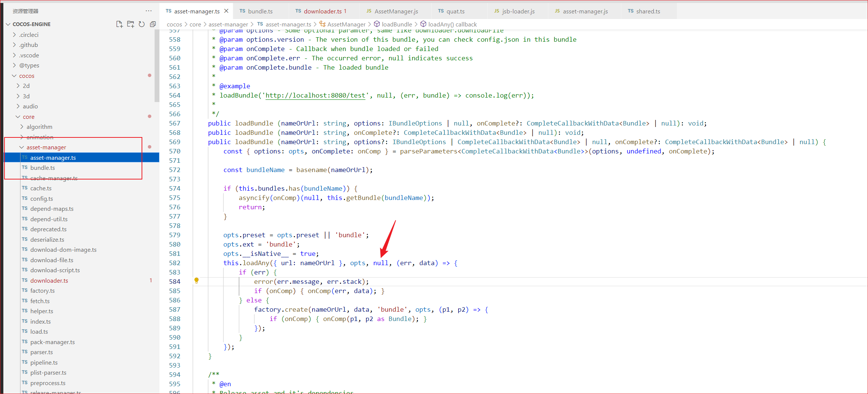Switch to the bundle.ts tab
Image resolution: width=868 pixels, height=394 pixels.
(x=260, y=11)
